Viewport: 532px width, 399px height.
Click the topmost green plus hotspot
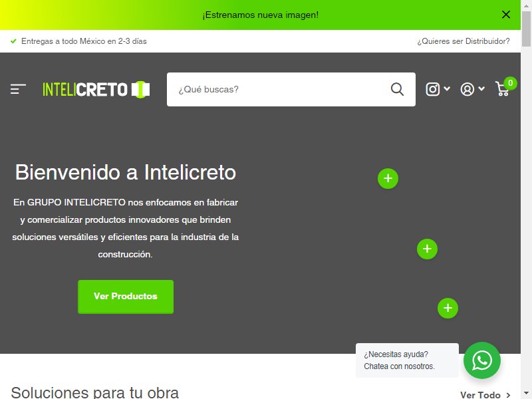tap(388, 178)
